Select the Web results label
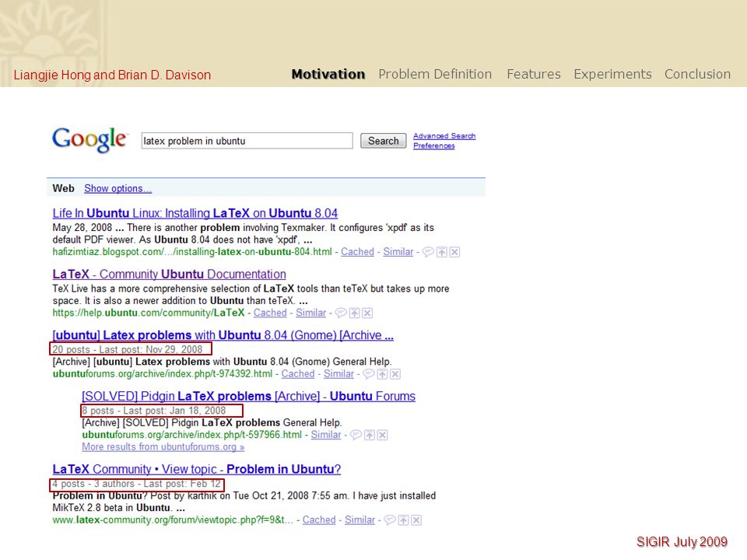This screenshot has width=747, height=560. [x=63, y=188]
